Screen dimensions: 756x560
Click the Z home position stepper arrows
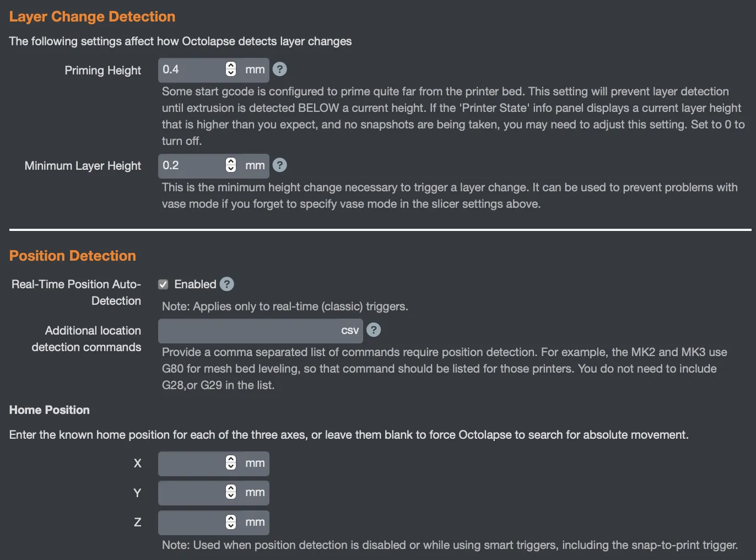(231, 522)
